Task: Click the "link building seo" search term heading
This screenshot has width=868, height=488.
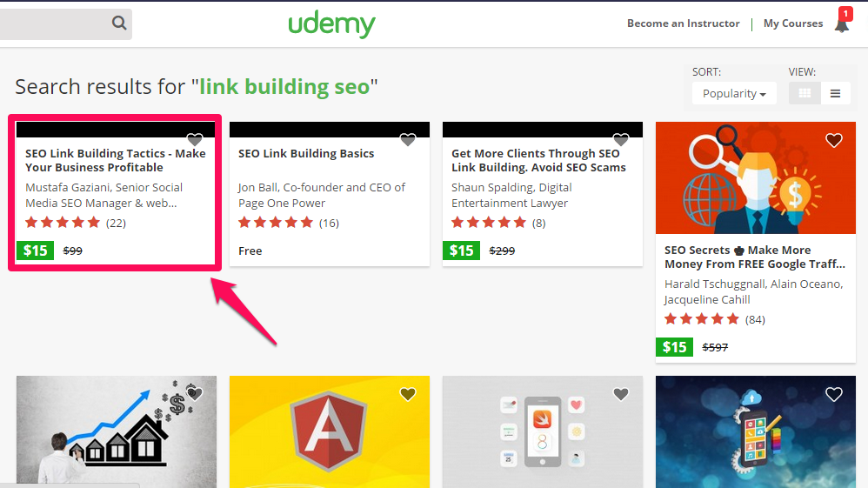Action: (x=284, y=87)
